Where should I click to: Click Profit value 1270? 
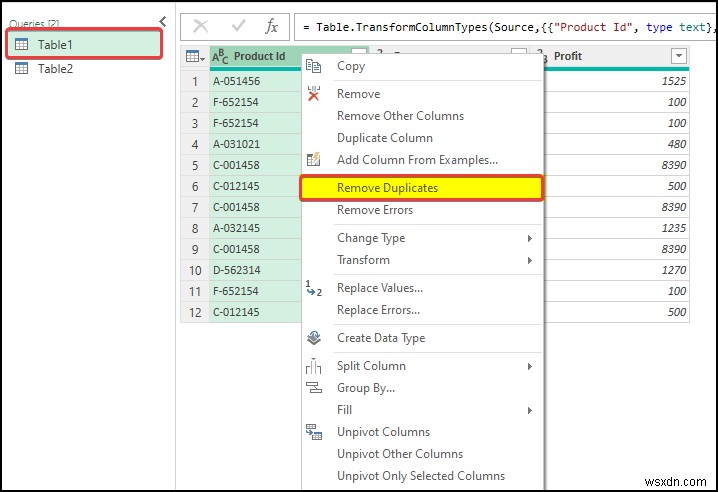pos(674,270)
